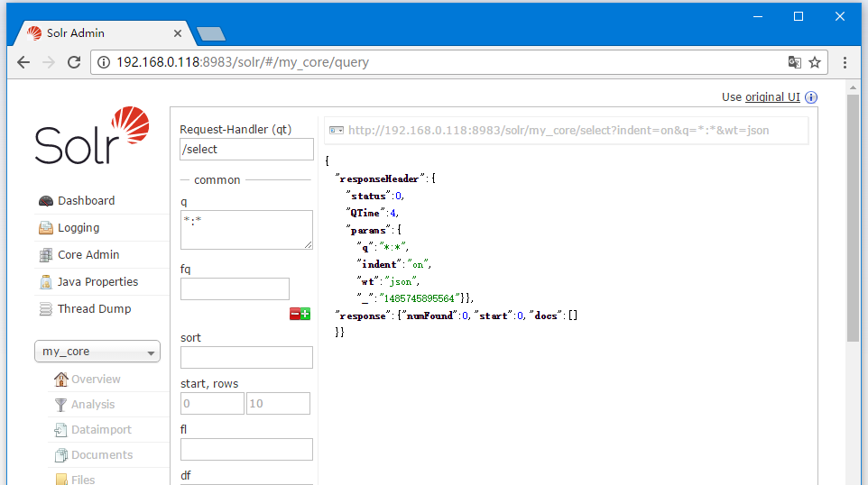The width and height of the screenshot is (868, 485).
Task: Click the fq input field
Action: [235, 288]
